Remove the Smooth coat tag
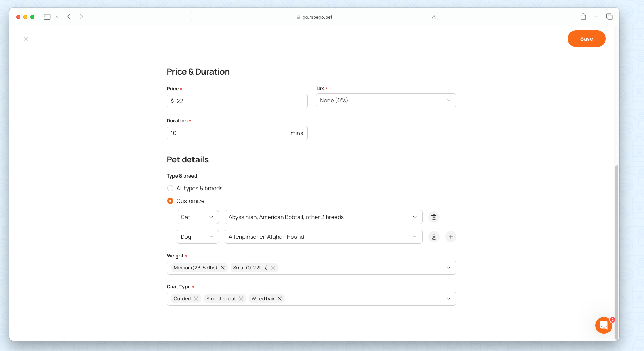The width and height of the screenshot is (644, 351). [x=241, y=299]
